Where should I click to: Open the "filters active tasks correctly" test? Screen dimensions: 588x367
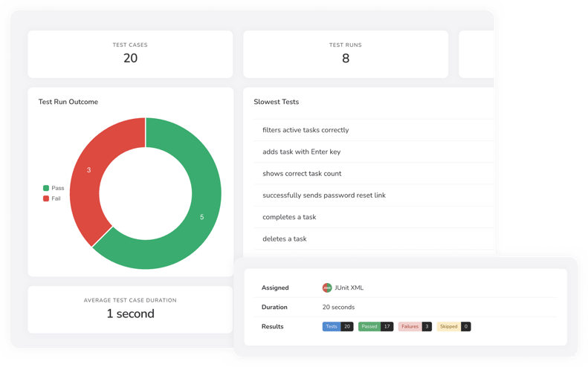(306, 130)
